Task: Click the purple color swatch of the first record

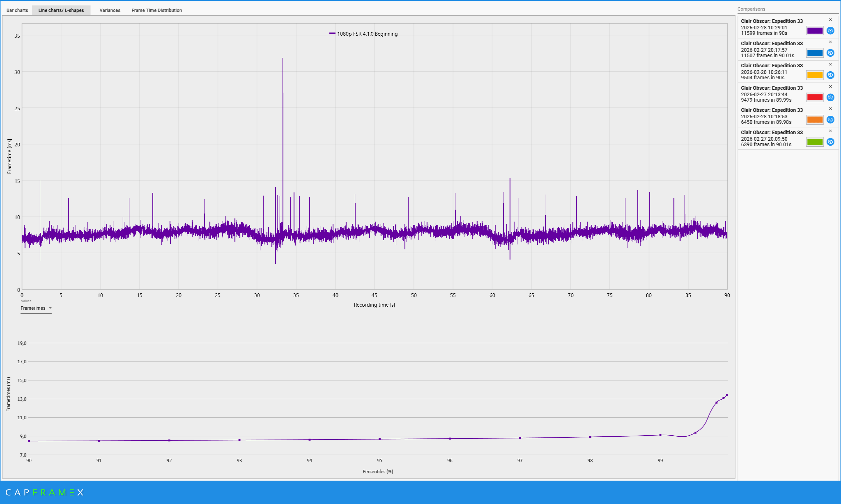Action: coord(814,31)
